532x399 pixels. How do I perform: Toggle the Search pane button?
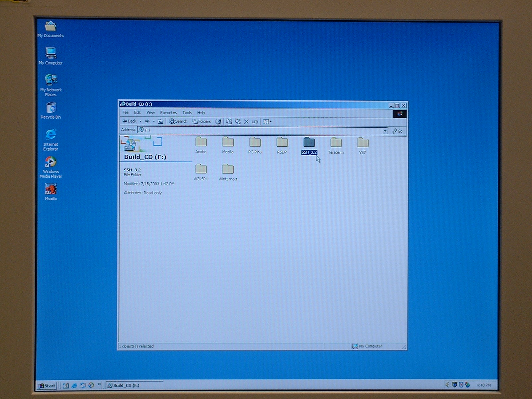click(x=178, y=122)
